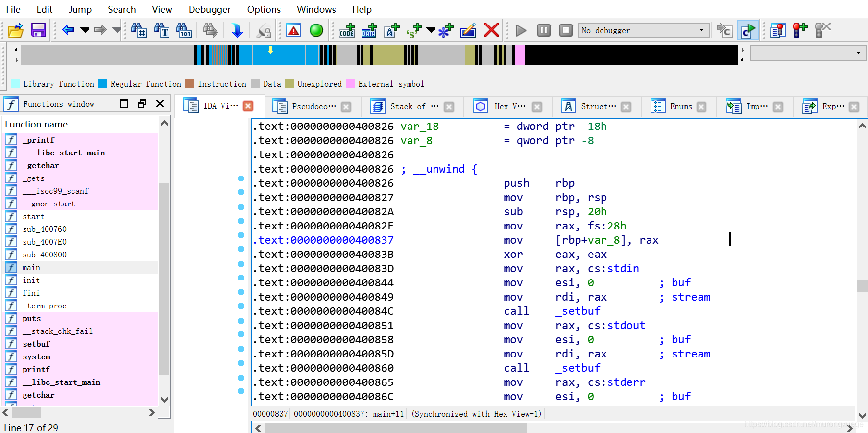Click green circle status icon
Image resolution: width=868 pixels, height=433 pixels.
(x=316, y=30)
